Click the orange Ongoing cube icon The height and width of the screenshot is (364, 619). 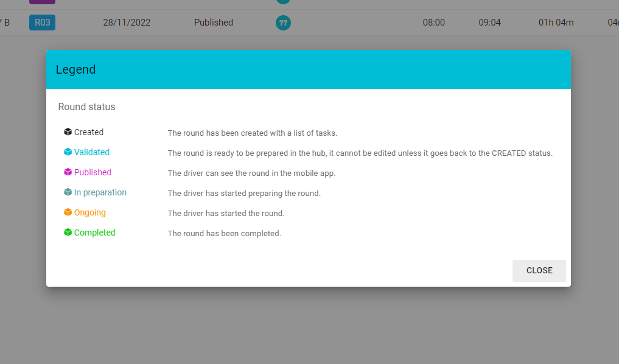(x=68, y=212)
